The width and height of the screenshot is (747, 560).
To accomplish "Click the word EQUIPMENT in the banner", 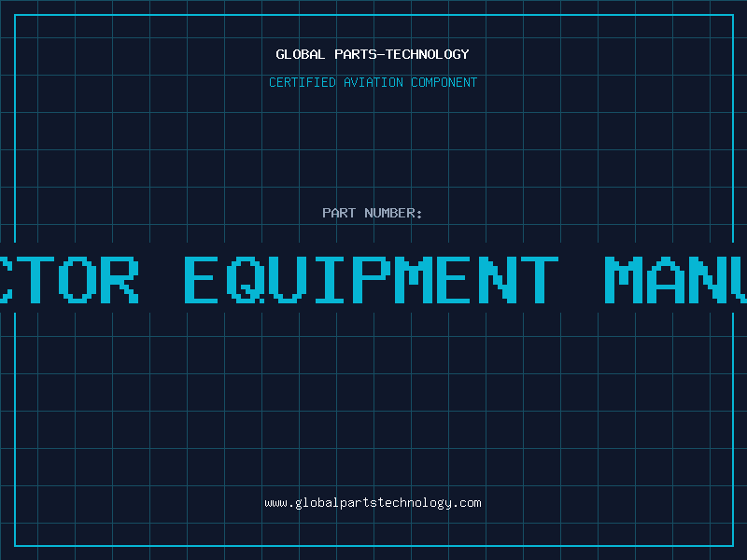I will point(371,280).
